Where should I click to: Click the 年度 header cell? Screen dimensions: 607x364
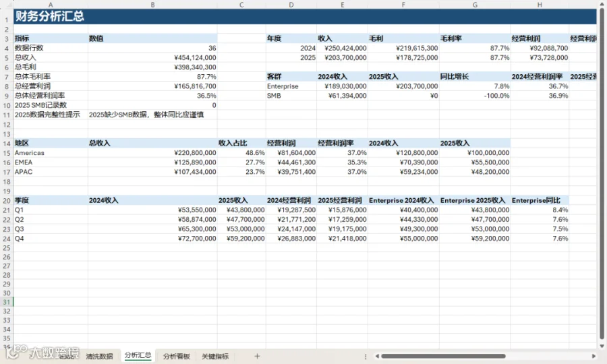291,38
